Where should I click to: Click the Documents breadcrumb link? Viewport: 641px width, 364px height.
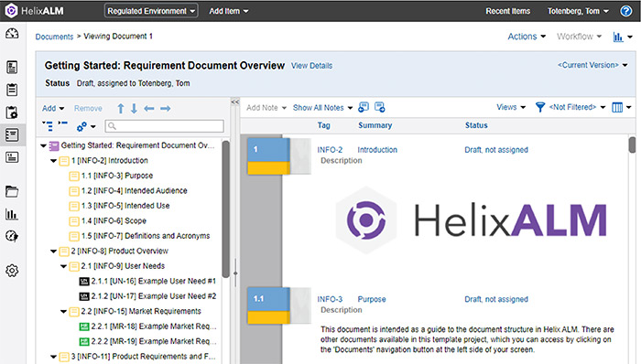tap(54, 37)
